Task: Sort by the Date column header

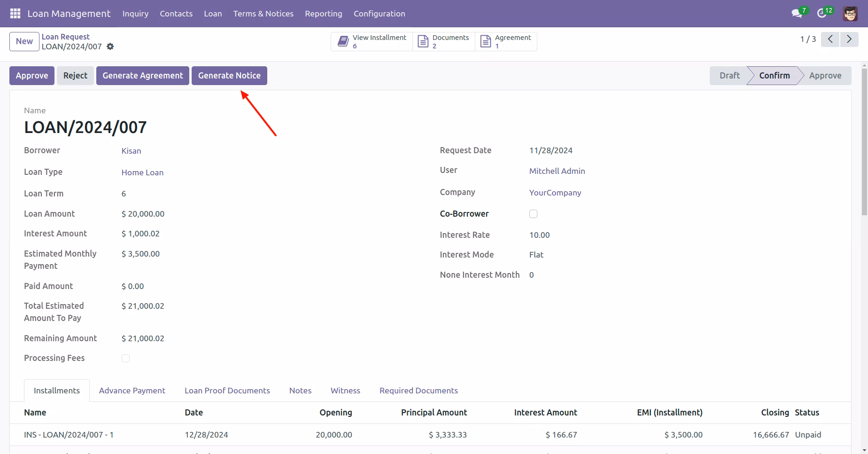Action: (194, 413)
